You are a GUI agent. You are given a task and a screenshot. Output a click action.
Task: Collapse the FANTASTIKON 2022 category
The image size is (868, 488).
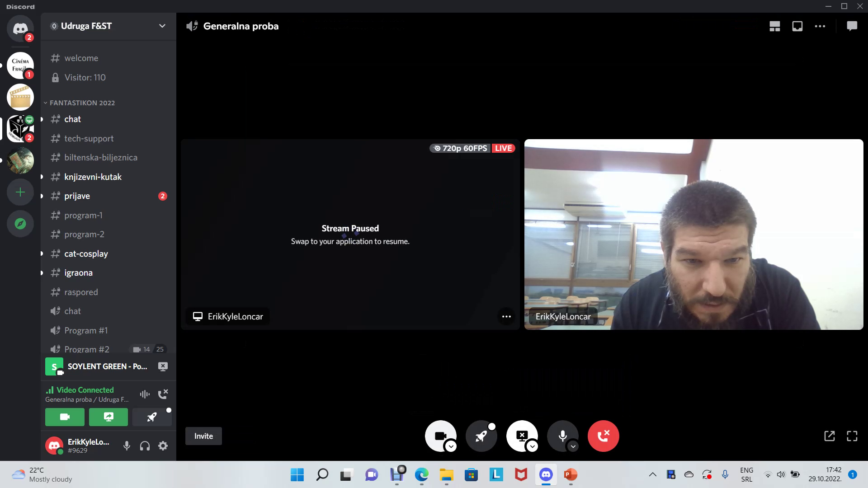82,103
